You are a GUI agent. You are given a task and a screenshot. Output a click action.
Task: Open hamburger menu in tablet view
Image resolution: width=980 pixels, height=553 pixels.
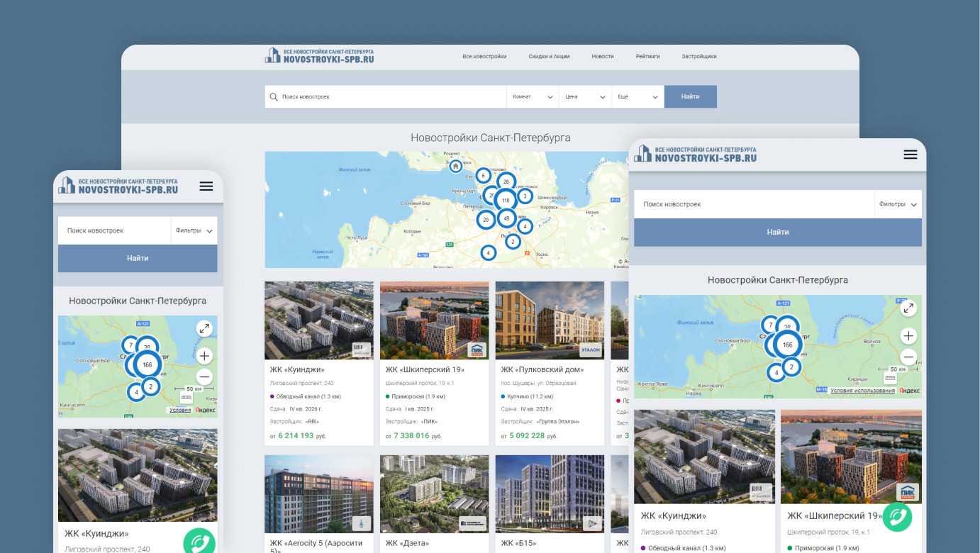pyautogui.click(x=911, y=155)
